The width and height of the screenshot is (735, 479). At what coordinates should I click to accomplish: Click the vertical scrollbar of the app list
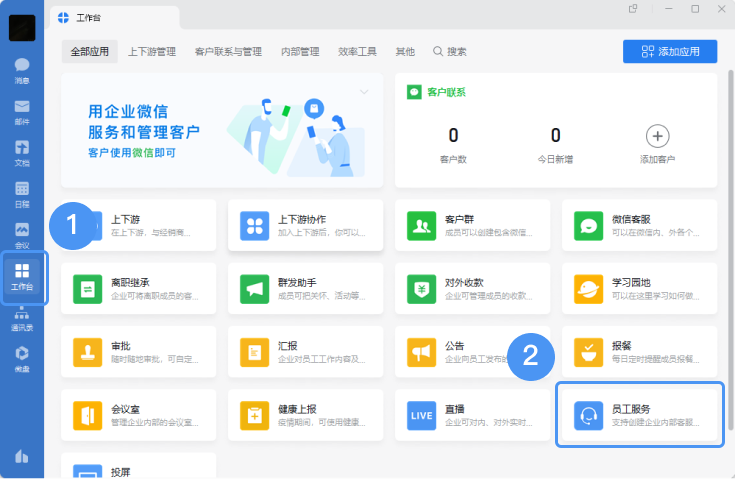pos(730,250)
